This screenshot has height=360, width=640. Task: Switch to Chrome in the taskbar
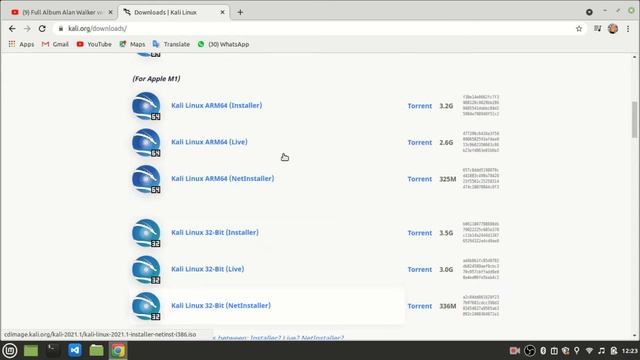pyautogui.click(x=118, y=350)
